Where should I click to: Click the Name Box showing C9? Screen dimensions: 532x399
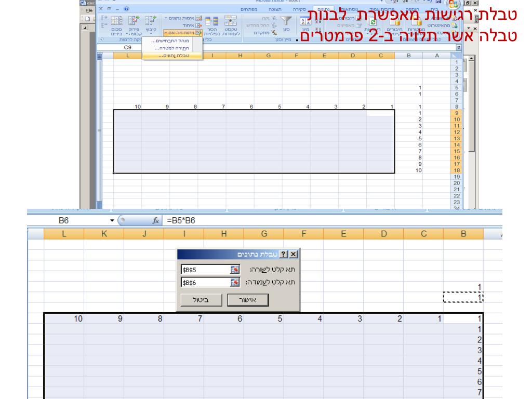tap(128, 47)
